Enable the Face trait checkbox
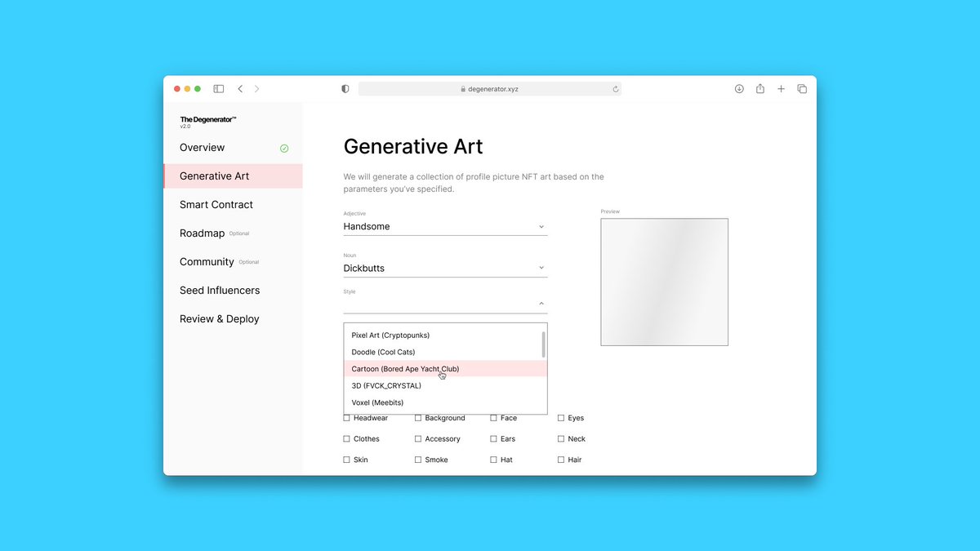Image resolution: width=980 pixels, height=551 pixels. [x=494, y=418]
